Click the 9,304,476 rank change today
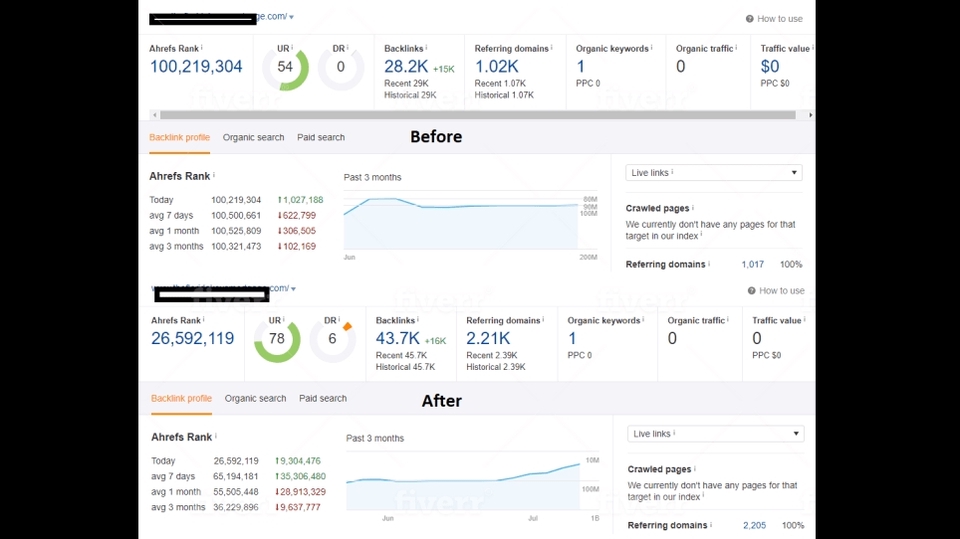The width and height of the screenshot is (960, 539). 298,461
